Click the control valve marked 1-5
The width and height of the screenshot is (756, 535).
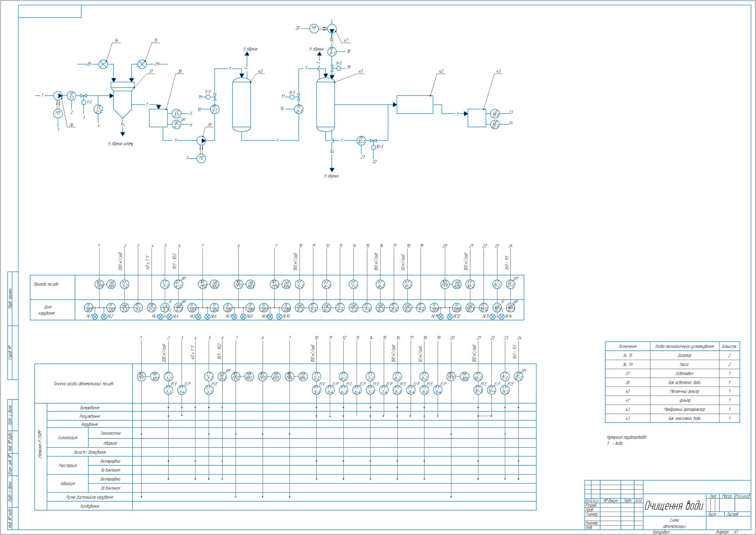[84, 96]
